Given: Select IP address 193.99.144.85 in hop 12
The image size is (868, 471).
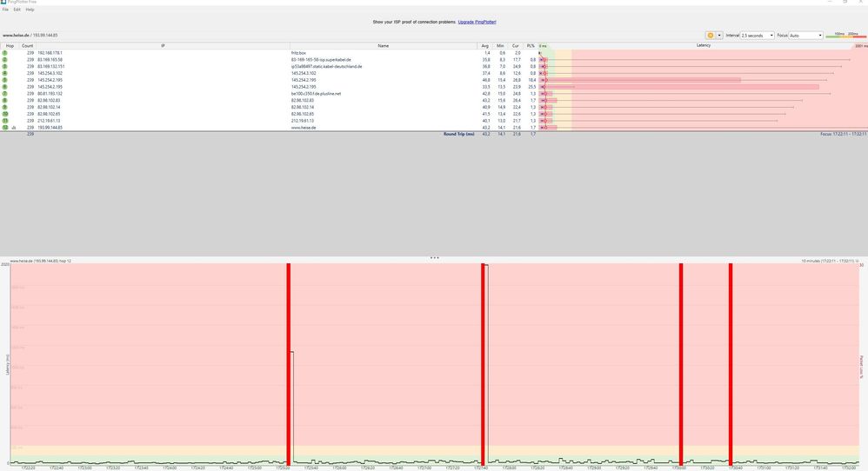Looking at the screenshot, I should [x=50, y=128].
